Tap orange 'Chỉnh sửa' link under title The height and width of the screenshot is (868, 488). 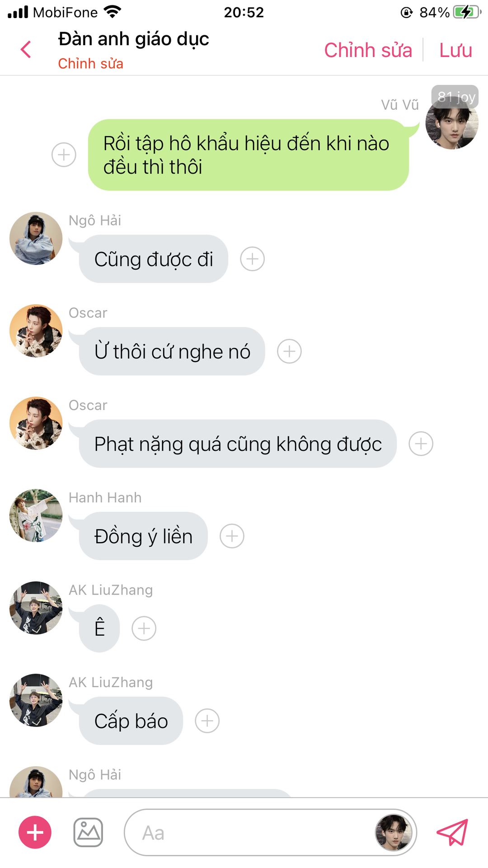90,64
